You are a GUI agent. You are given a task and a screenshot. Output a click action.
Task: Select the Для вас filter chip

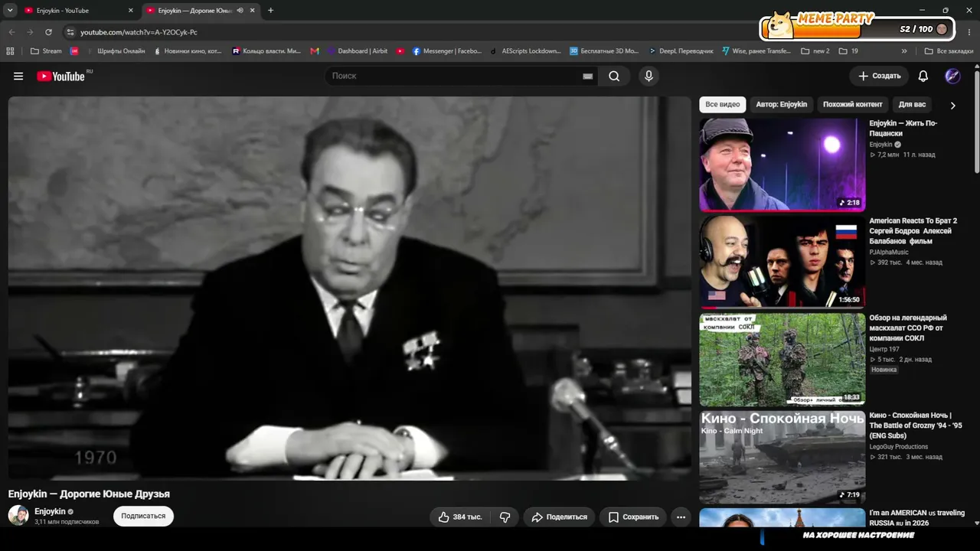(912, 105)
